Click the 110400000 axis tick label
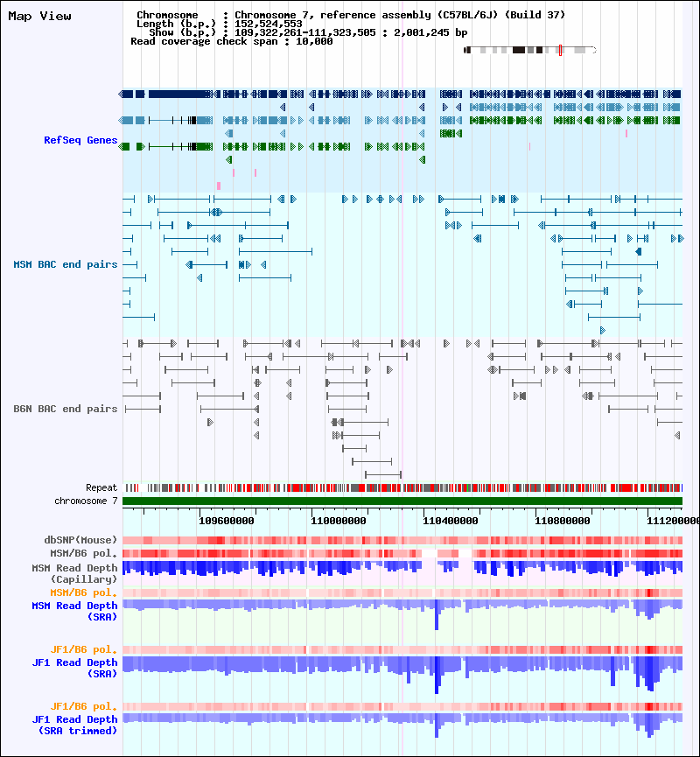This screenshot has width=700, height=757. [451, 521]
